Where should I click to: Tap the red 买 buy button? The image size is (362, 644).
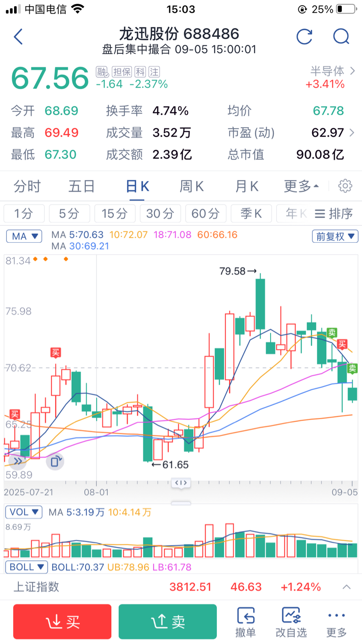pos(62,622)
